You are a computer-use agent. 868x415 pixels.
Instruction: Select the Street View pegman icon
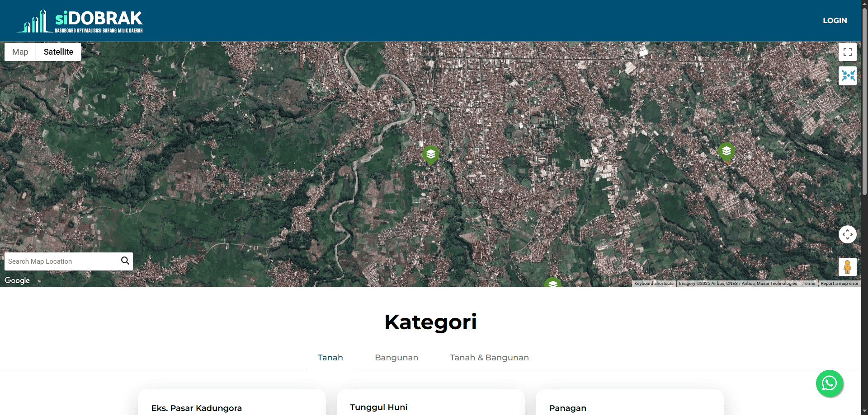[848, 267]
